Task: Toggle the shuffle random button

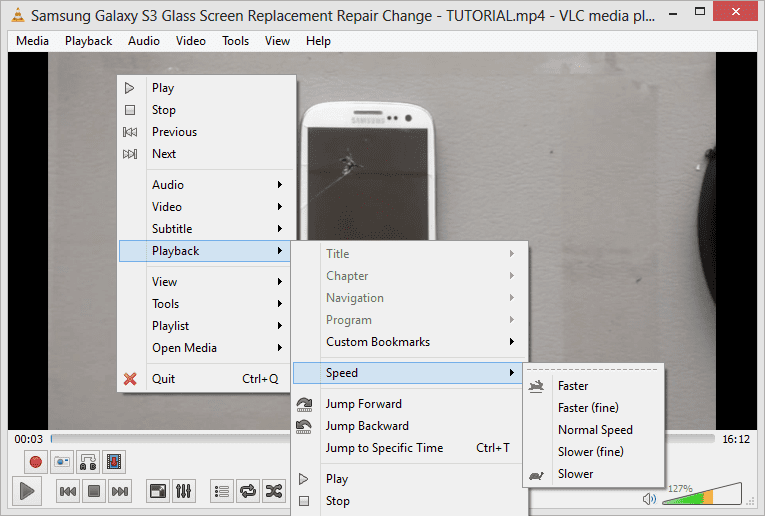Action: tap(274, 491)
